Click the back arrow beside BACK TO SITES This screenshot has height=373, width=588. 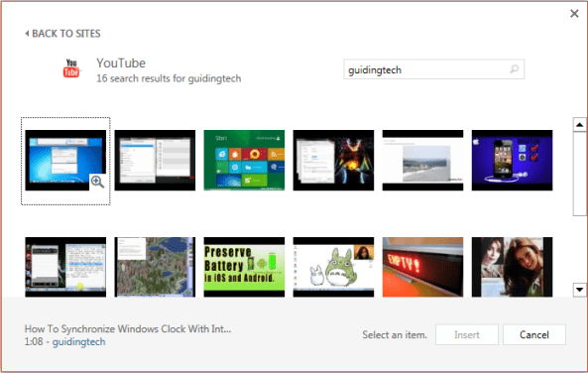27,34
